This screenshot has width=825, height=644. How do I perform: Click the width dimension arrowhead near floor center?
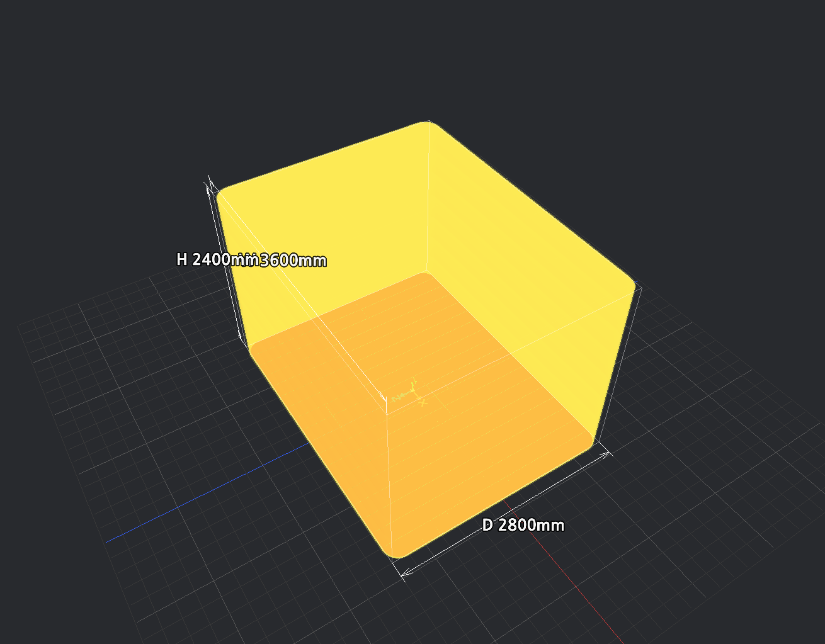tap(383, 395)
